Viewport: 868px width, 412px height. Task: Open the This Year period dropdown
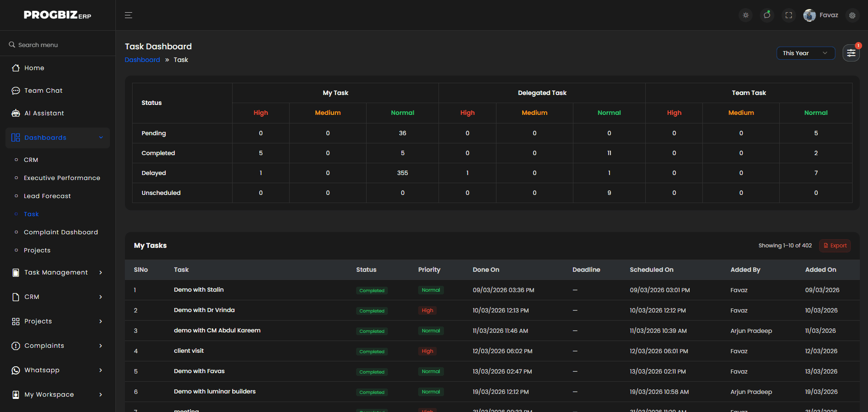[806, 53]
